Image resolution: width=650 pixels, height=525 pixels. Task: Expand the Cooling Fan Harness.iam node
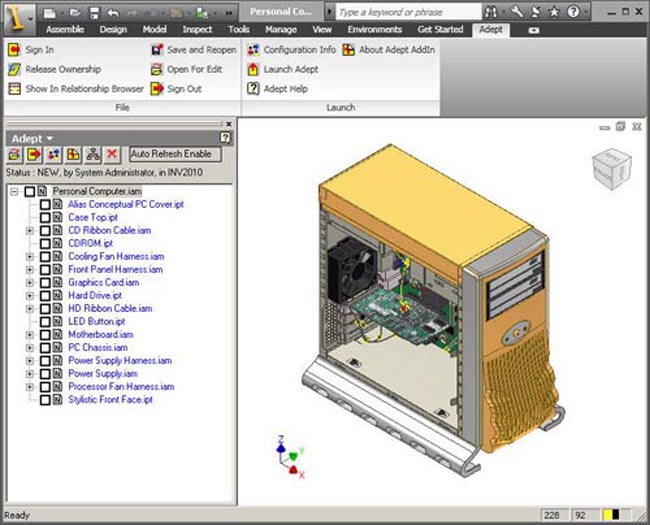(x=30, y=257)
